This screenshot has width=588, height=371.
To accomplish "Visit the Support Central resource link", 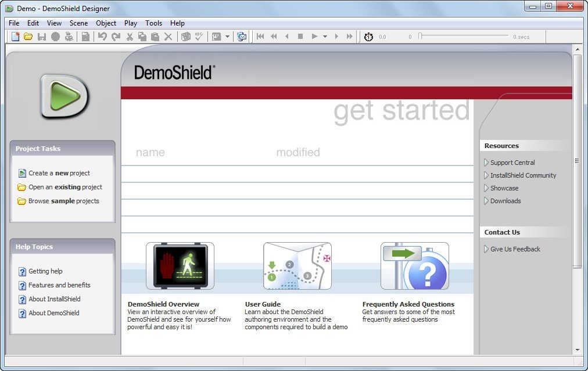I will (x=512, y=163).
